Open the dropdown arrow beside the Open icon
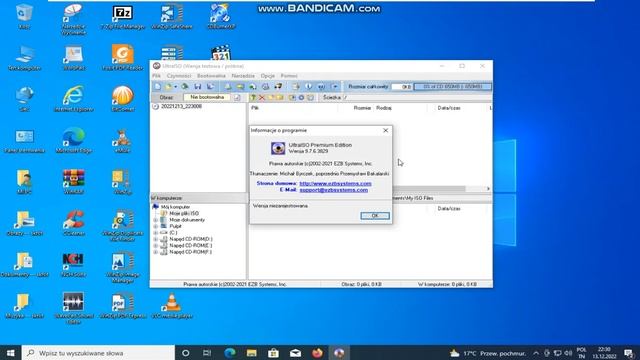 (176, 87)
